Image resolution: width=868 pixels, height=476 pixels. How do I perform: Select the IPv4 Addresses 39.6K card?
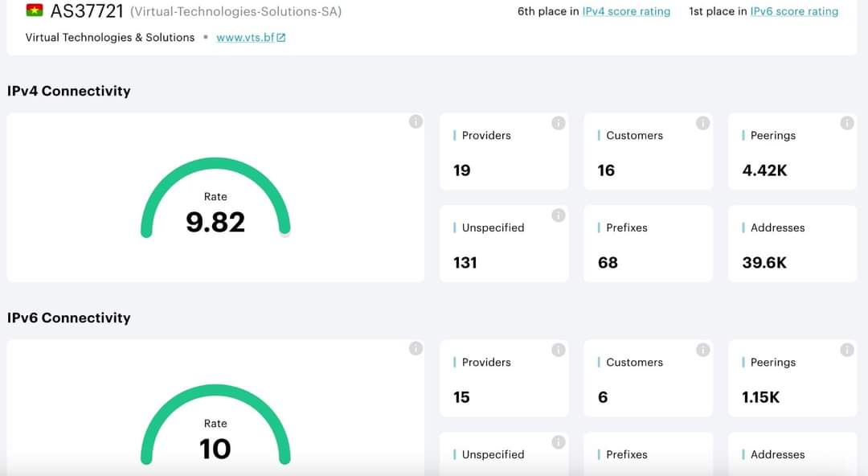click(792, 244)
